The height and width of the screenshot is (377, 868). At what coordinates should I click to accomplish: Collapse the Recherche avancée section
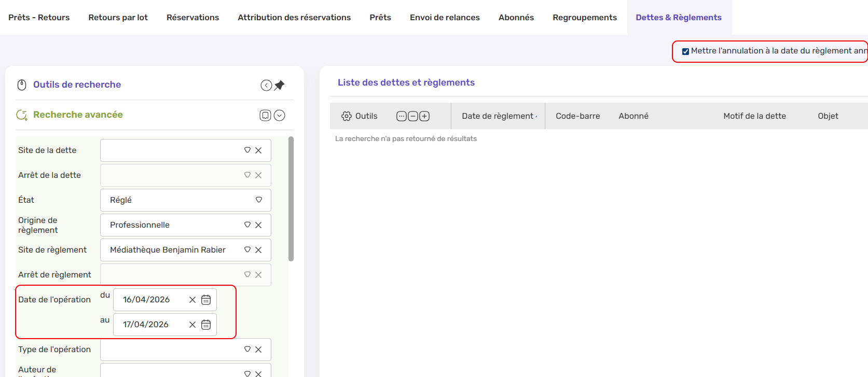[x=279, y=115]
